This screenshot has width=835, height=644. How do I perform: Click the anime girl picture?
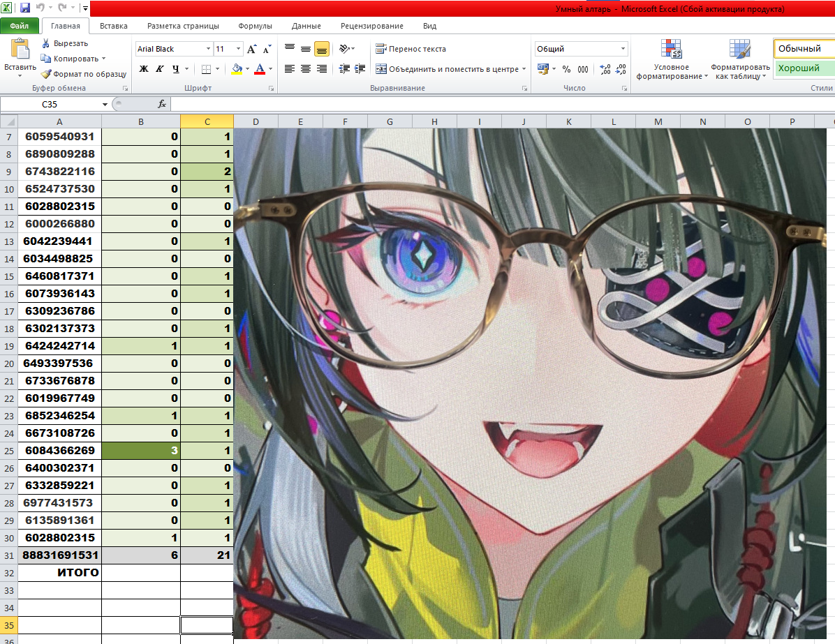point(530,383)
